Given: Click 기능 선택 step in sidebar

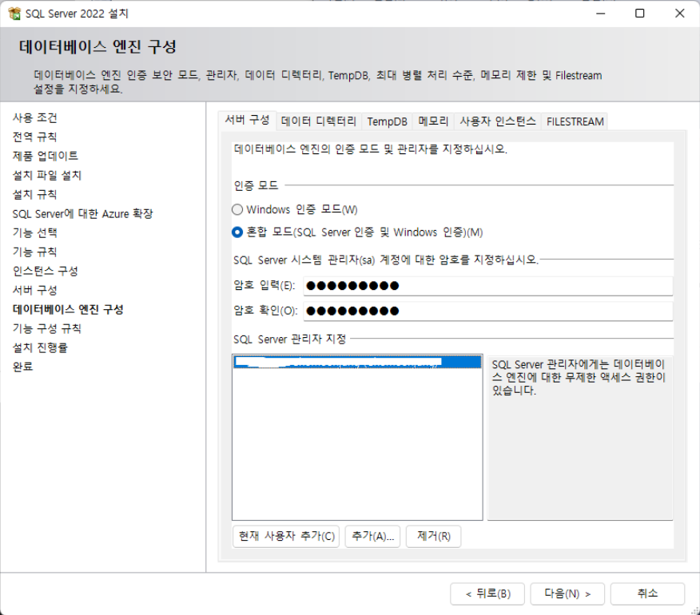Looking at the screenshot, I should tap(35, 233).
